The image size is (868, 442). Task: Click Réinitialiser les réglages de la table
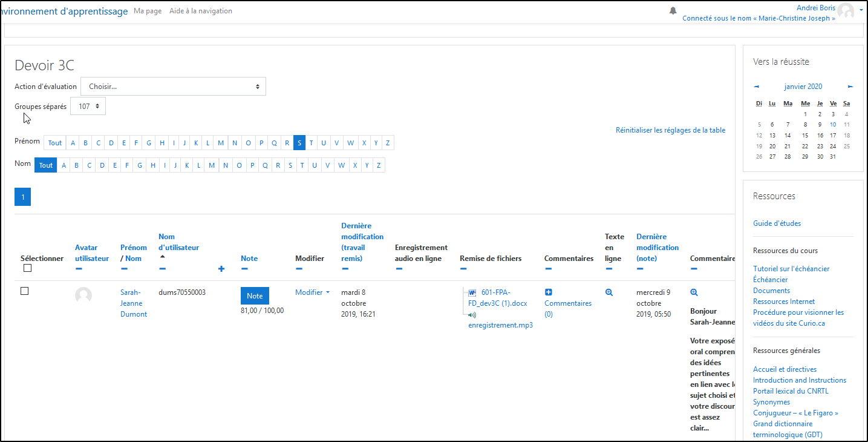(670, 130)
